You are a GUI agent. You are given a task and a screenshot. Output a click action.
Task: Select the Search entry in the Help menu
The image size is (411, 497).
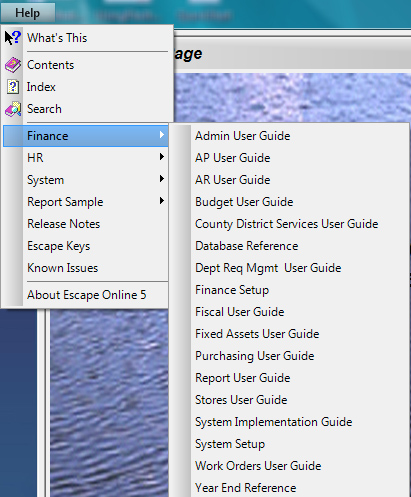click(87, 109)
